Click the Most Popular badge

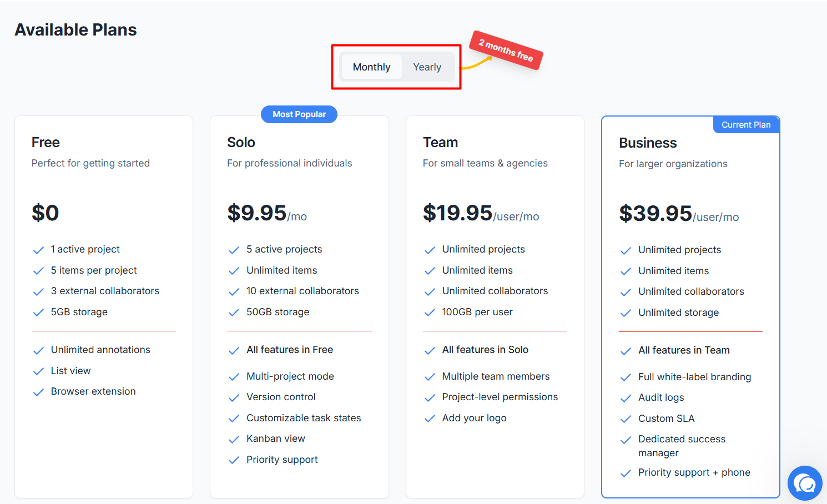(x=299, y=114)
